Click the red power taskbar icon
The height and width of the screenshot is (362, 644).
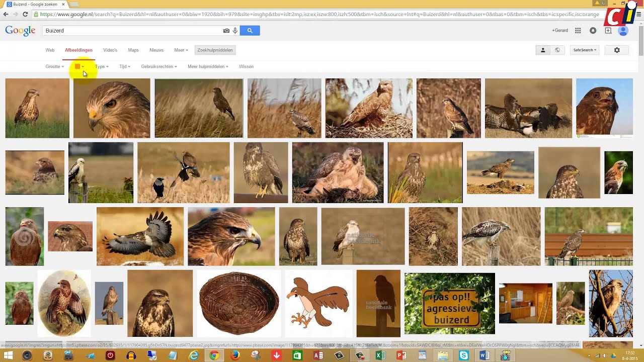point(110,355)
